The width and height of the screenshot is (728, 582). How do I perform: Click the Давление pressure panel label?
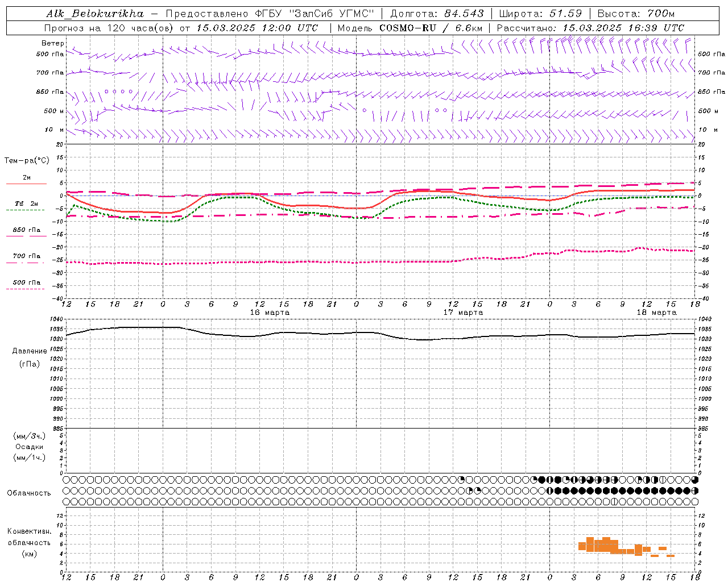tap(30, 351)
